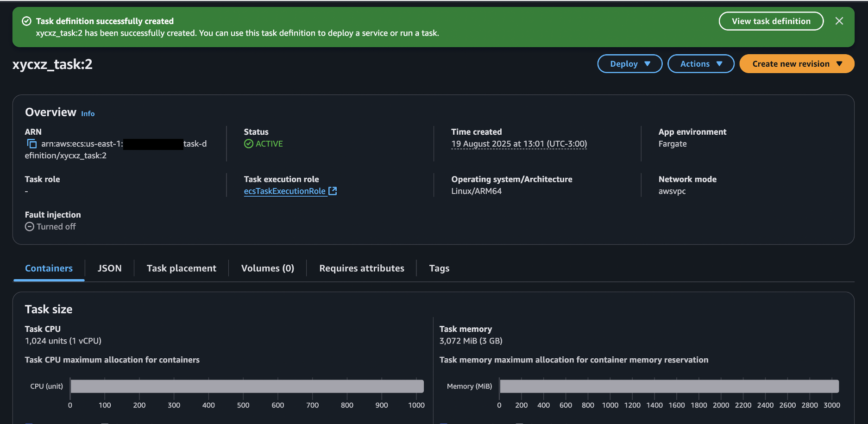Click external link icon beside ecsTaskExecutionRole
The height and width of the screenshot is (424, 868).
(333, 191)
